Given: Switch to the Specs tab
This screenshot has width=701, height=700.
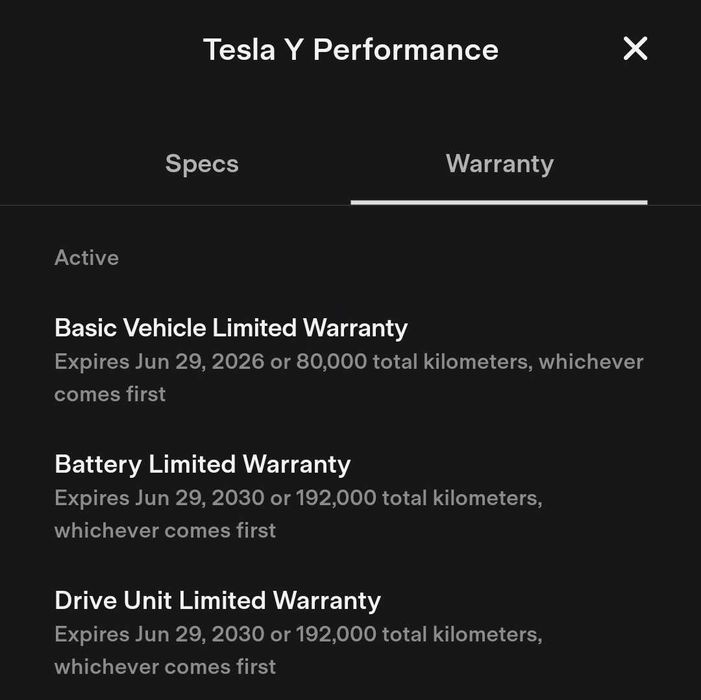Looking at the screenshot, I should pos(202,164).
